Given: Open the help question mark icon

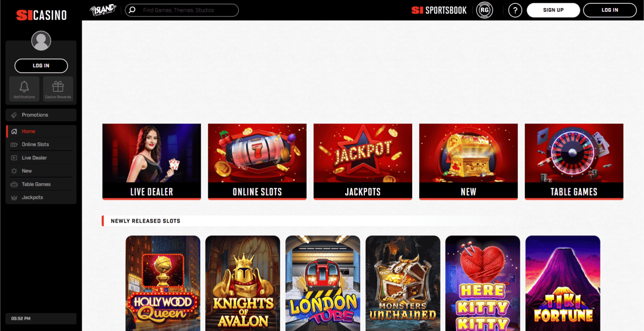Looking at the screenshot, I should [515, 10].
